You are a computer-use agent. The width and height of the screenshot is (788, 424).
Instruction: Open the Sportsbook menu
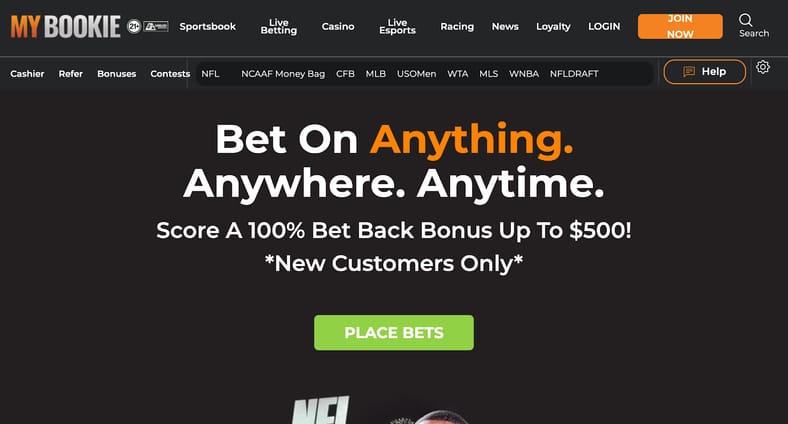coord(208,27)
